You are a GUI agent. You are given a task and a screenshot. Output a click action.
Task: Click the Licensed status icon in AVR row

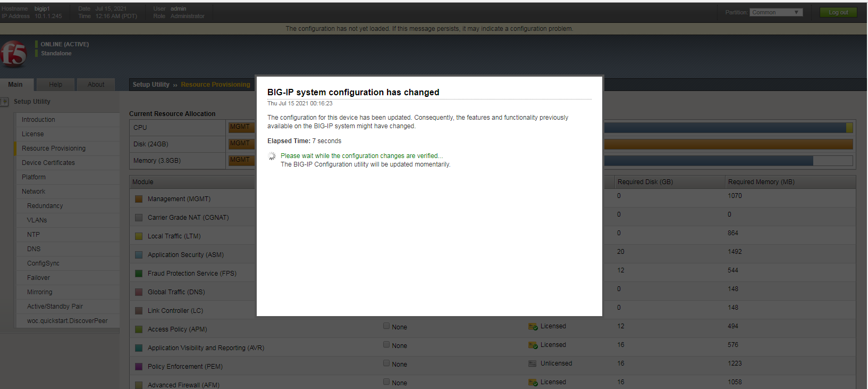[533, 345]
